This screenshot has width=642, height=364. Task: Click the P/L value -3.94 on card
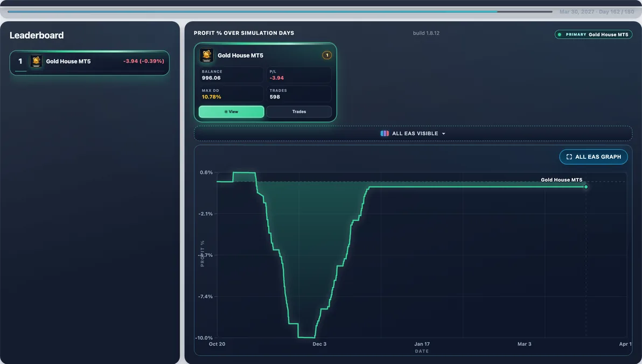277,78
